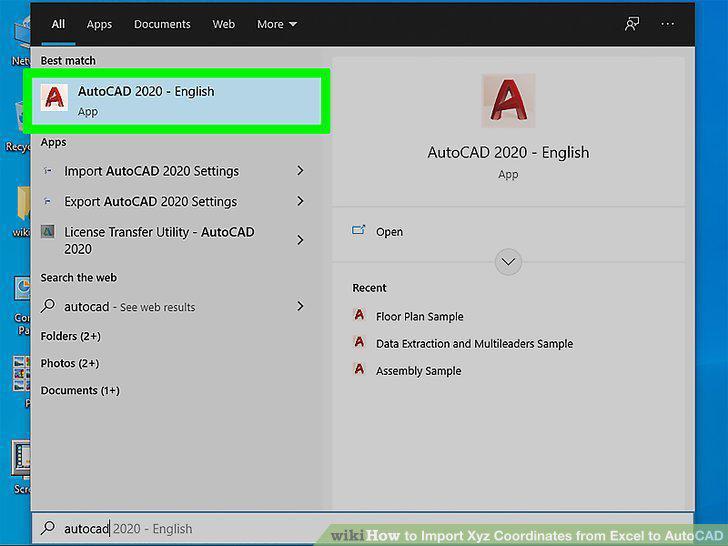Expand Photos (2+) results group
This screenshot has height=546, width=728.
(x=70, y=363)
